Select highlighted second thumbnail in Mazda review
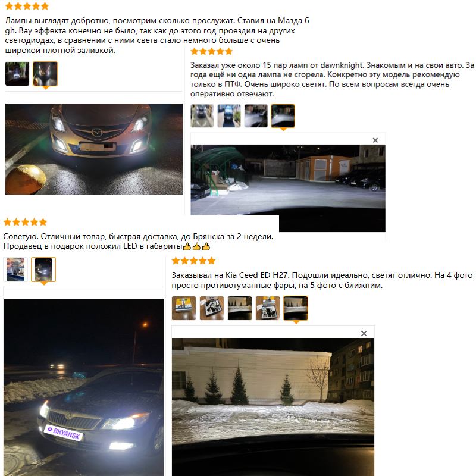 pos(45,74)
